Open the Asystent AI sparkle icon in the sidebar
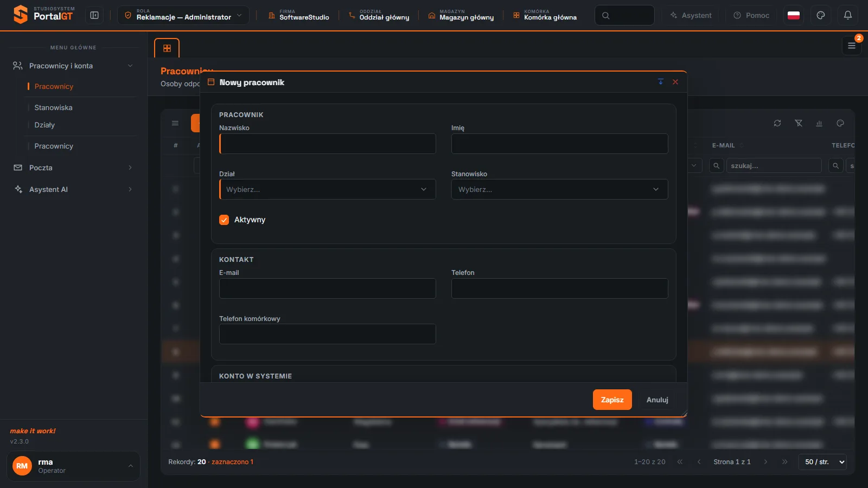Viewport: 868px width, 488px height. 18,189
